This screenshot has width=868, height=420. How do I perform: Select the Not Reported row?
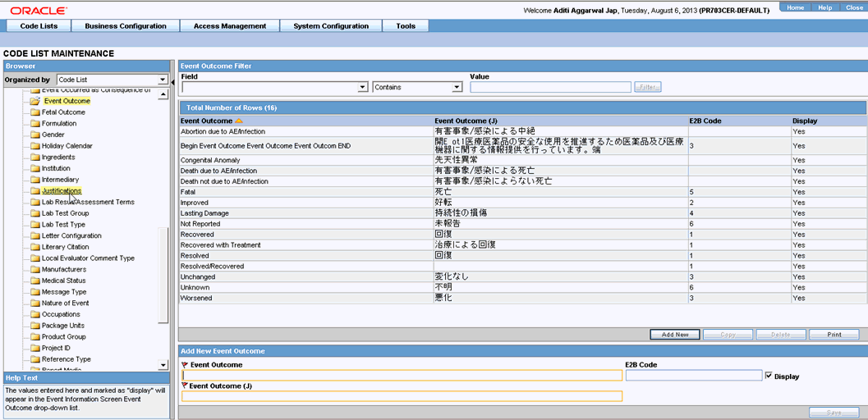(x=522, y=224)
